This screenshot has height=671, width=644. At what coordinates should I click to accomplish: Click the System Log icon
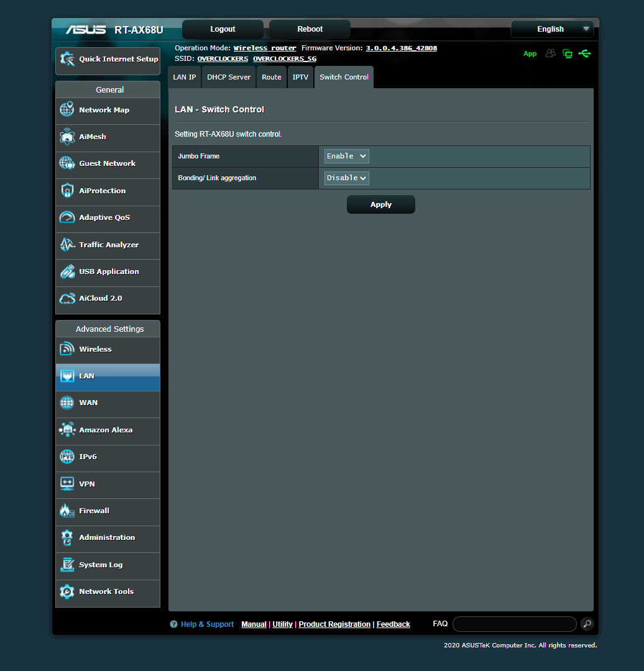[67, 564]
